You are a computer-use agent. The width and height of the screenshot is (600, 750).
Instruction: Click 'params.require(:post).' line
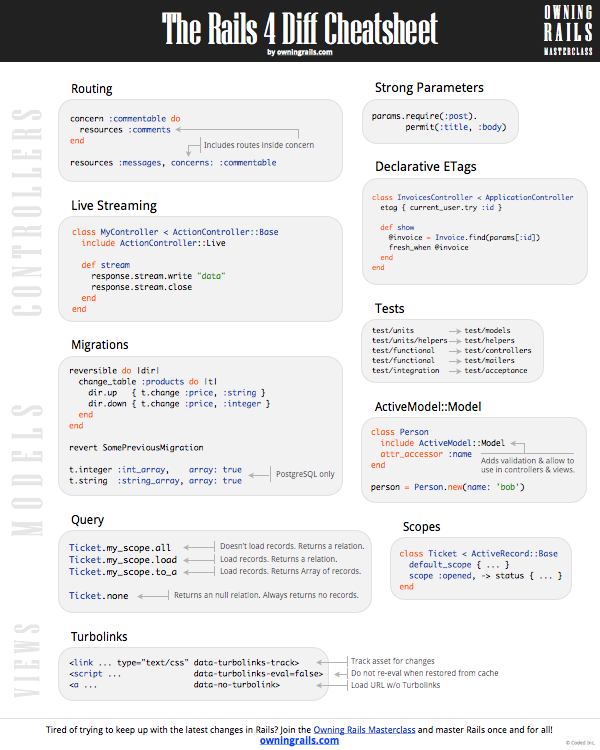(x=424, y=116)
